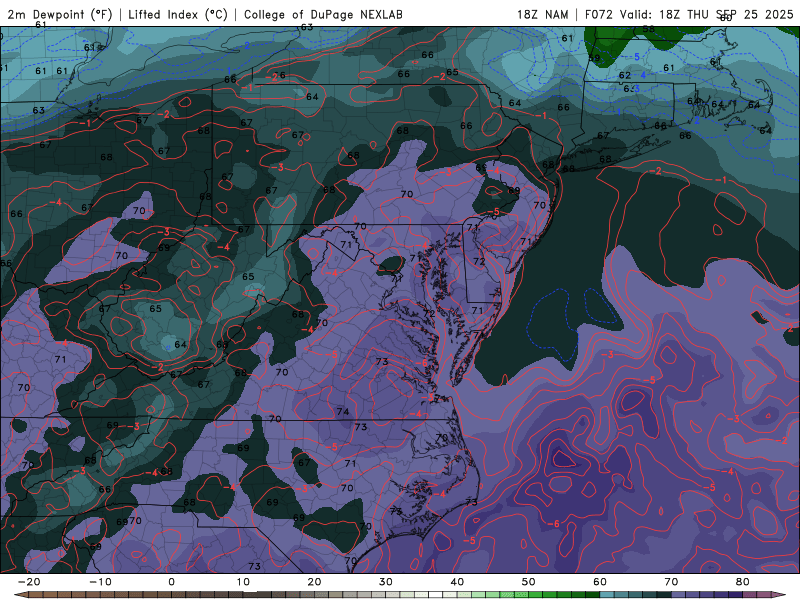
Task: Click the '70' colorbar scale label
Action: (671, 582)
